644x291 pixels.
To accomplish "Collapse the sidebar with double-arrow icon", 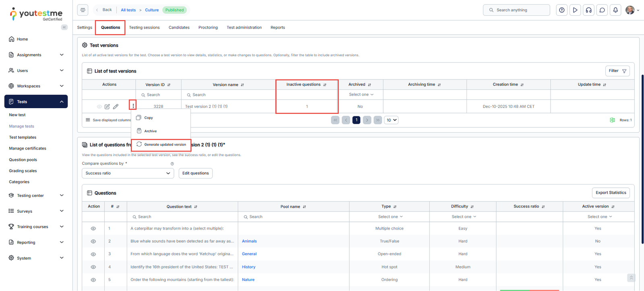I will point(64,27).
